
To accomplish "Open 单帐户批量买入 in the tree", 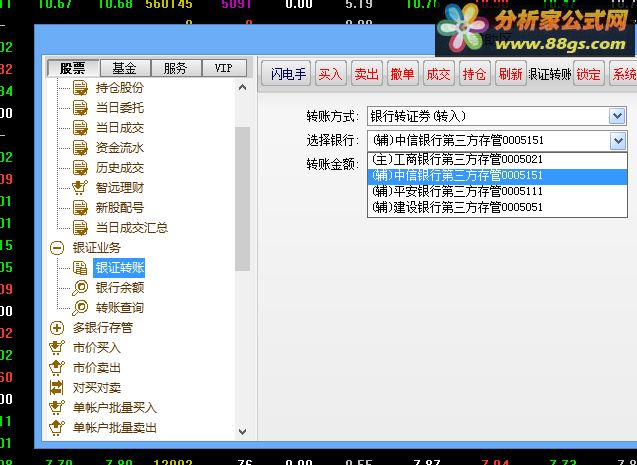I will (115, 407).
